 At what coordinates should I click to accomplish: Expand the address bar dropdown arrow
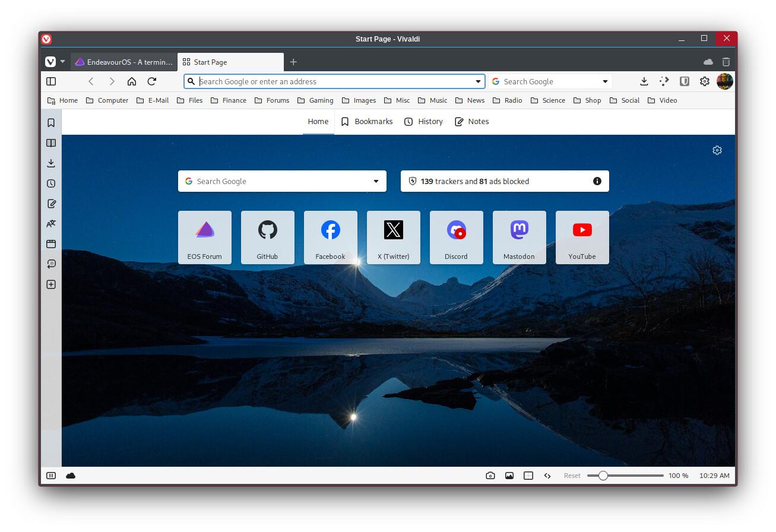(478, 81)
